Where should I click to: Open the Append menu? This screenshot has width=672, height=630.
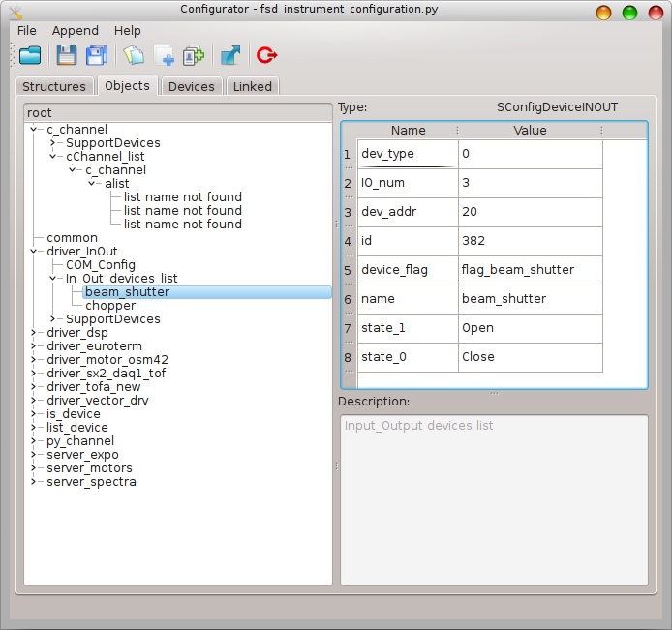pyautogui.click(x=75, y=31)
